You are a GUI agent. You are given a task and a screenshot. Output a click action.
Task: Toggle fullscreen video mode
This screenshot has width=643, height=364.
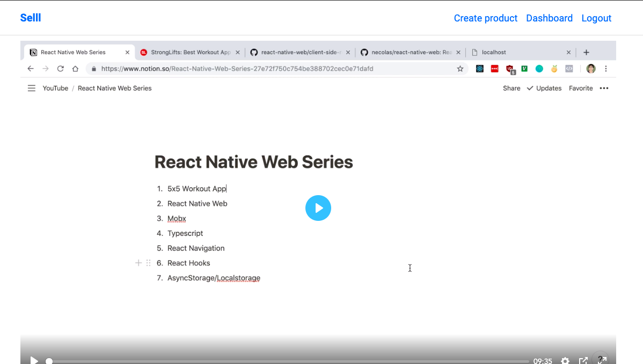coord(602,360)
